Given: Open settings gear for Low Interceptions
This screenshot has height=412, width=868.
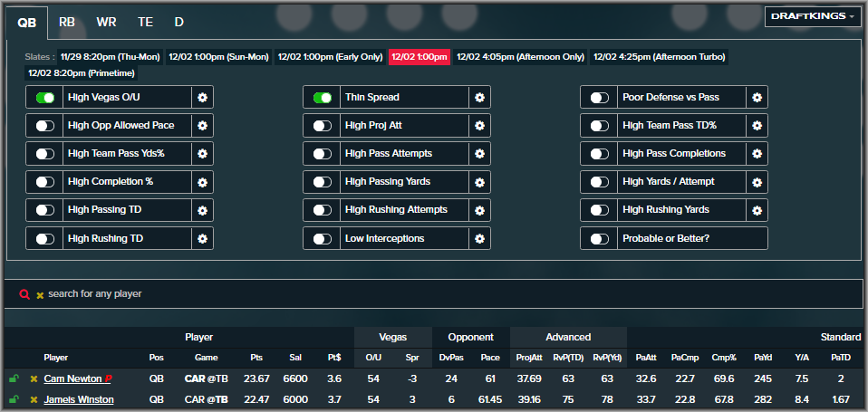Looking at the screenshot, I should (480, 238).
